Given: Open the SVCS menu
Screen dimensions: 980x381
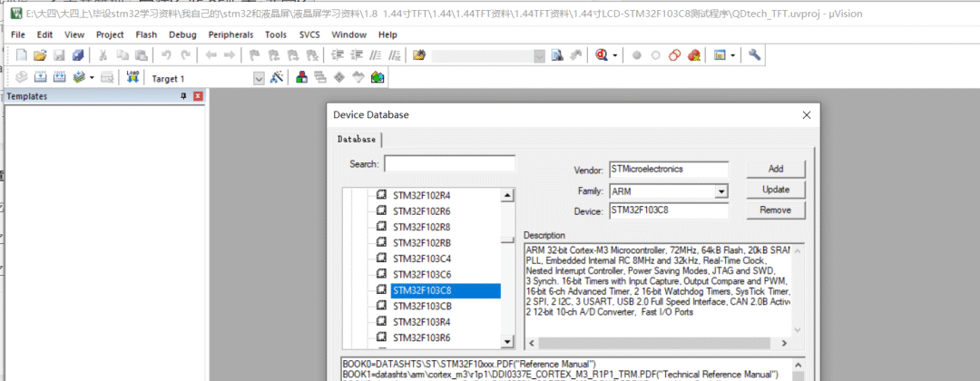Looking at the screenshot, I should (310, 35).
